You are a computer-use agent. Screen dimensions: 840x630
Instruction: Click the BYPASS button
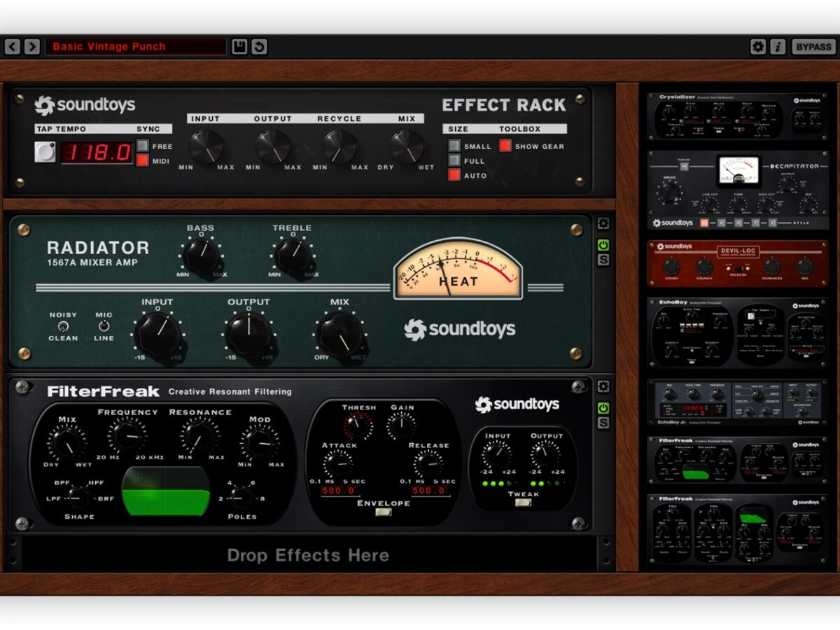[x=813, y=47]
